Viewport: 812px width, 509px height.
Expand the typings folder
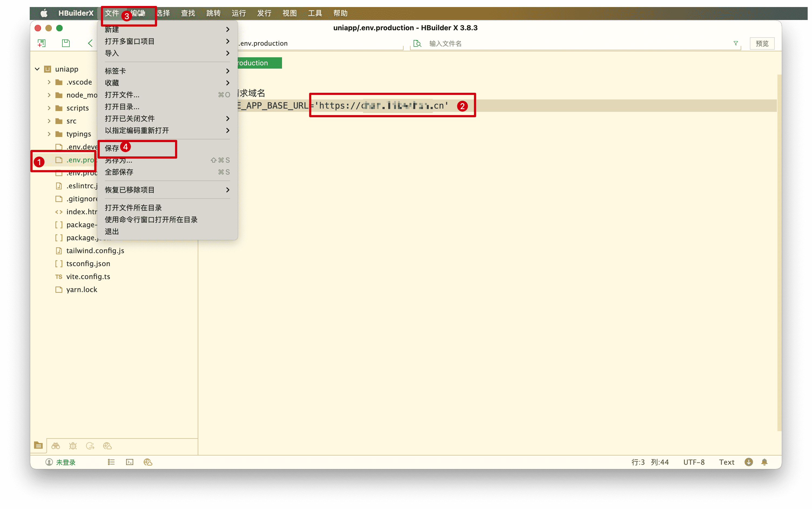pyautogui.click(x=49, y=134)
